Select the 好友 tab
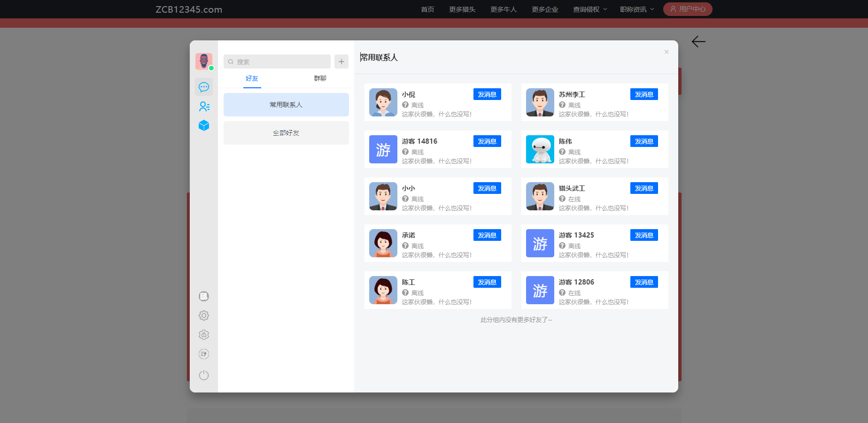The height and width of the screenshot is (423, 868). (x=252, y=78)
